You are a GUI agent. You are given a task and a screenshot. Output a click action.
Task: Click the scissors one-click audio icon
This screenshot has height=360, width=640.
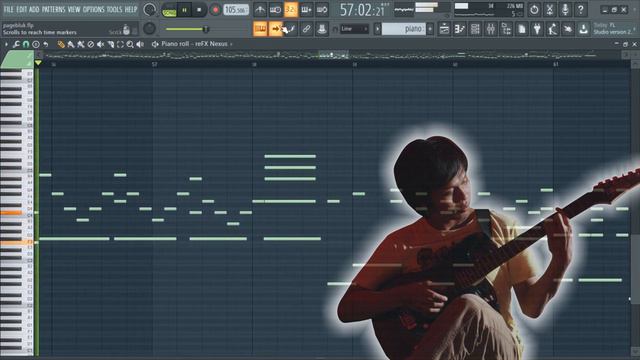[x=549, y=9]
